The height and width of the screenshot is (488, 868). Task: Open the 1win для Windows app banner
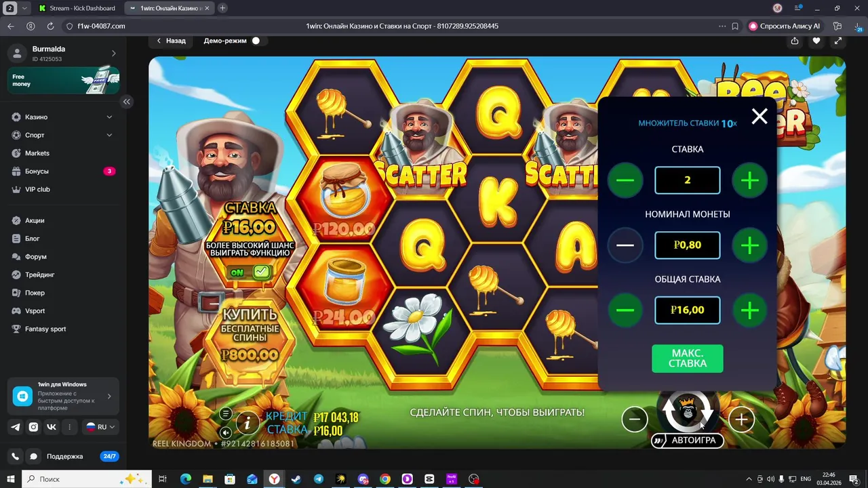click(x=64, y=396)
